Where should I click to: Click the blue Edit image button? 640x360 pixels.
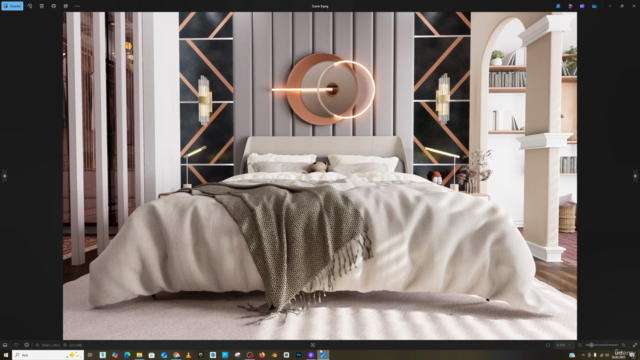click(x=12, y=6)
